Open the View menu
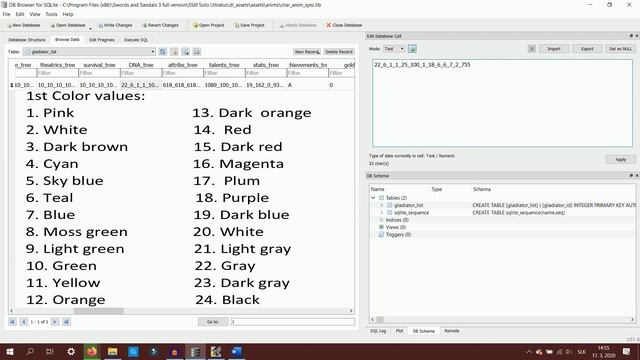This screenshot has height=360, width=640. (x=35, y=14)
